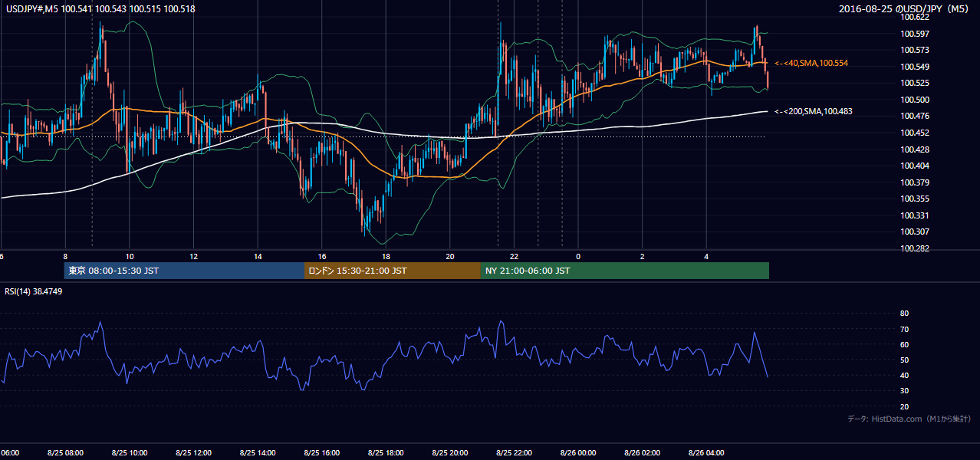
Task: Click price axis value 100.428
Action: click(x=916, y=149)
